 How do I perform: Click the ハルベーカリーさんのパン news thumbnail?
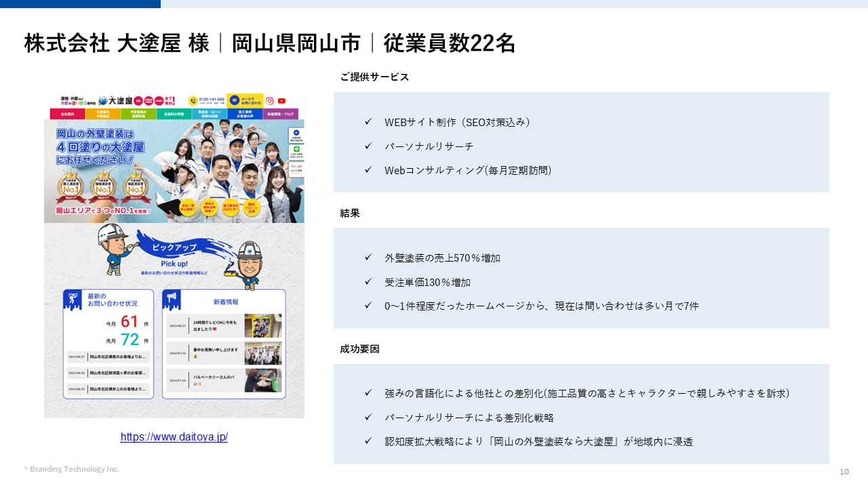pos(263,380)
